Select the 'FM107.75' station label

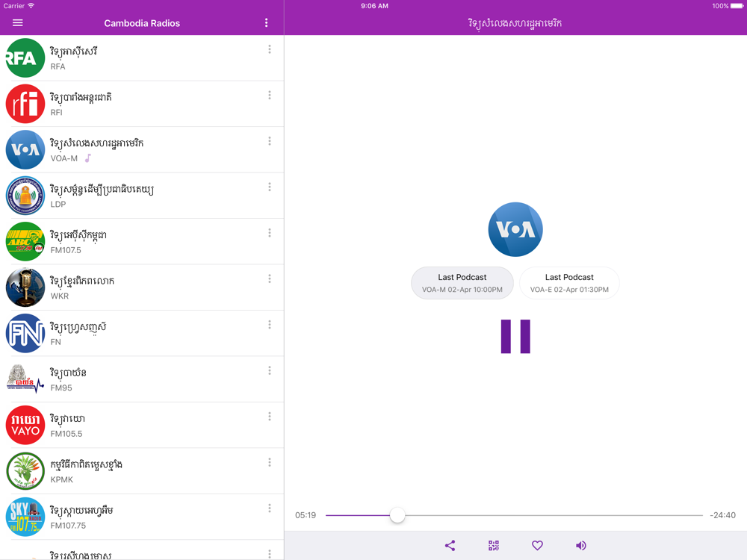[68, 526]
